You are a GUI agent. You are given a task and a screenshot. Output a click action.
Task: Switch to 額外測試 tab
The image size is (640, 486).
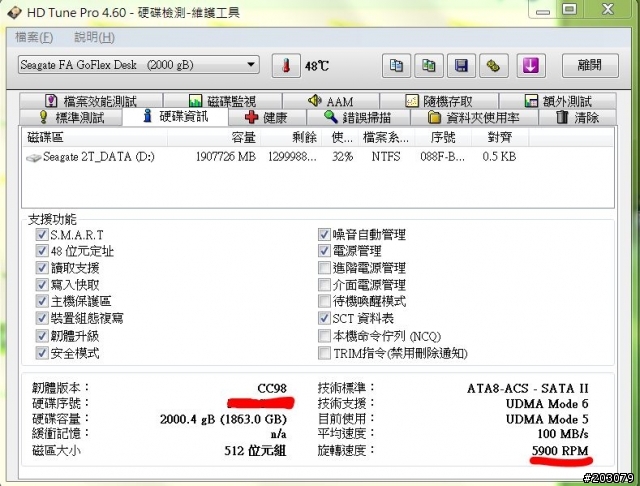point(558,101)
